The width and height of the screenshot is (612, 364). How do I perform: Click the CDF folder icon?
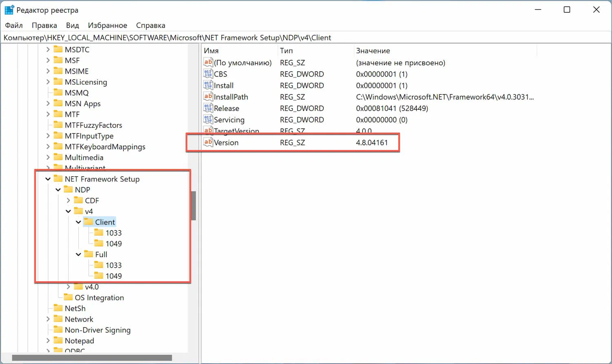coord(79,201)
